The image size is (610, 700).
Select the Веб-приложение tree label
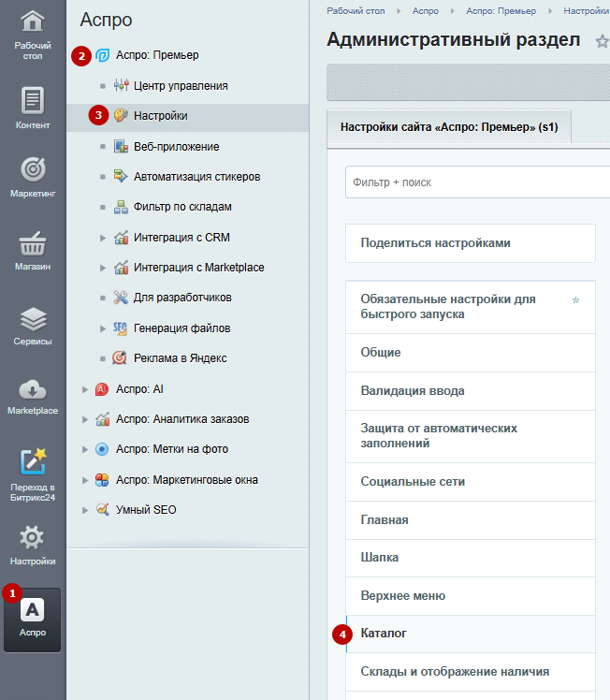click(x=177, y=147)
